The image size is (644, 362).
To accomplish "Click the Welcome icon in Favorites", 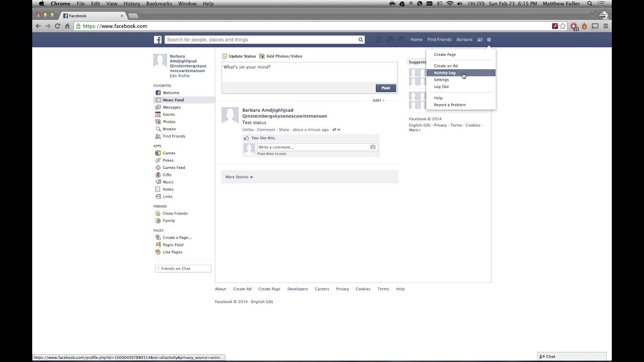I will click(x=158, y=93).
